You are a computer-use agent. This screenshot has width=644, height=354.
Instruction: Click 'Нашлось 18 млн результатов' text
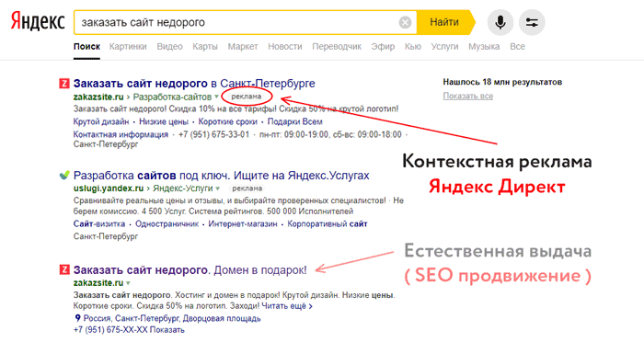click(502, 82)
